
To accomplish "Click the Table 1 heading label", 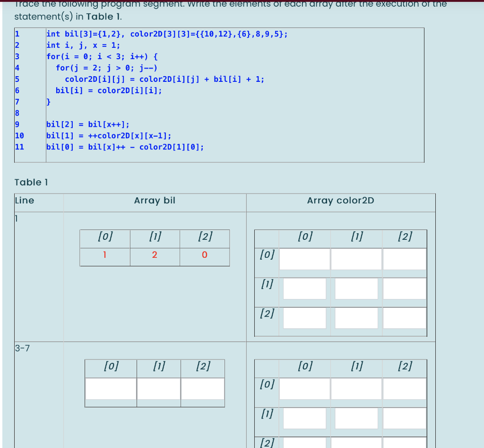I will point(32,182).
